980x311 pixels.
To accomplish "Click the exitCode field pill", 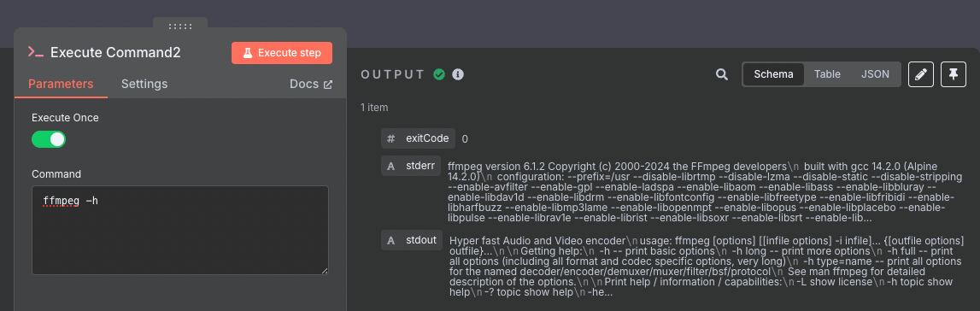I will tap(418, 138).
